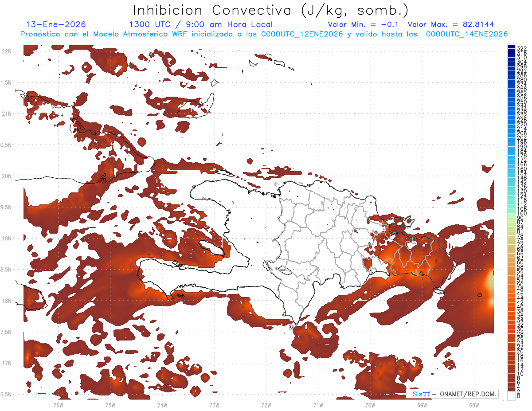Click the '71W' longitude label

click(318, 405)
